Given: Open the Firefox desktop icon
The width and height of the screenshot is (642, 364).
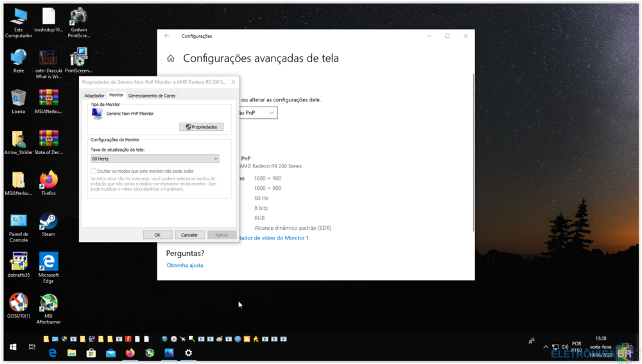Looking at the screenshot, I should coord(48,180).
